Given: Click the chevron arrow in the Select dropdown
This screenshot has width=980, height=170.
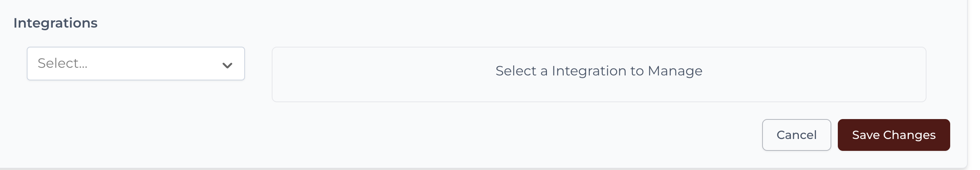Looking at the screenshot, I should 227,65.
